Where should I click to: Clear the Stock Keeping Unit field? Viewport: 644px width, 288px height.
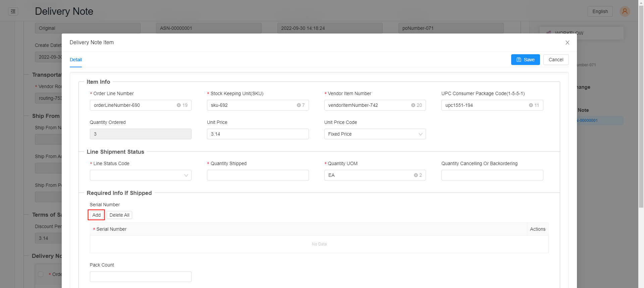pyautogui.click(x=299, y=105)
